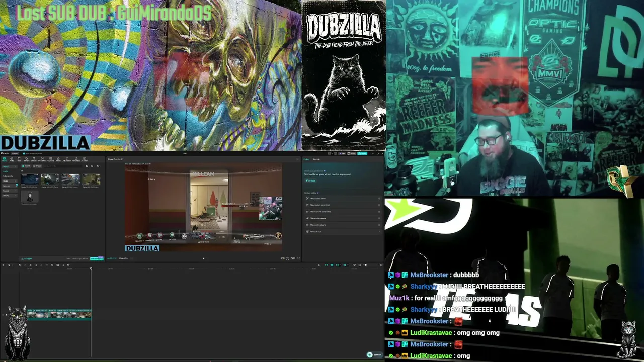Click the timeline playhead marker
Viewport: 644px width, 362px height.
[91, 269]
